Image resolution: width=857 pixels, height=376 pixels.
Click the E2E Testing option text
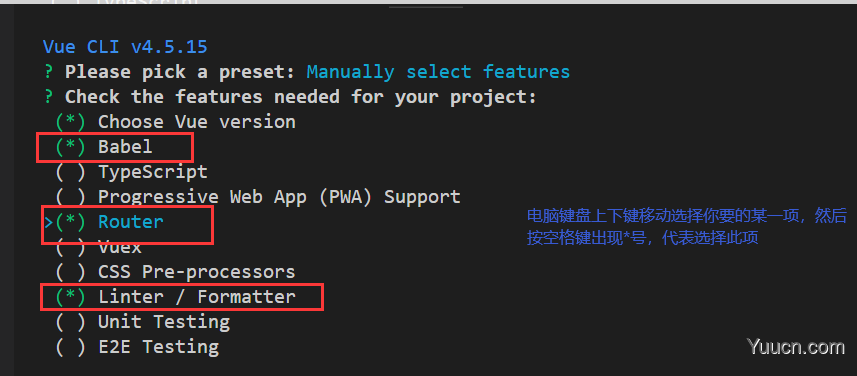(x=159, y=347)
